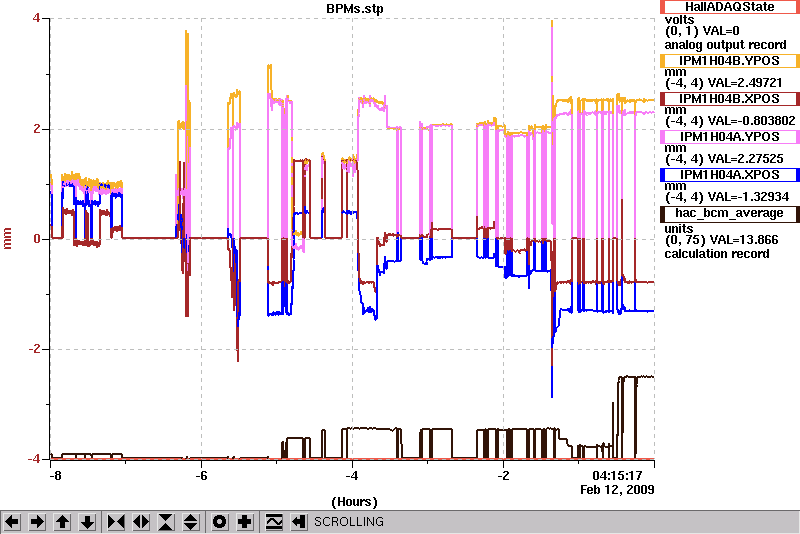800x534 pixels.
Task: Click the plus sign toolbar icon
Action: [244, 522]
